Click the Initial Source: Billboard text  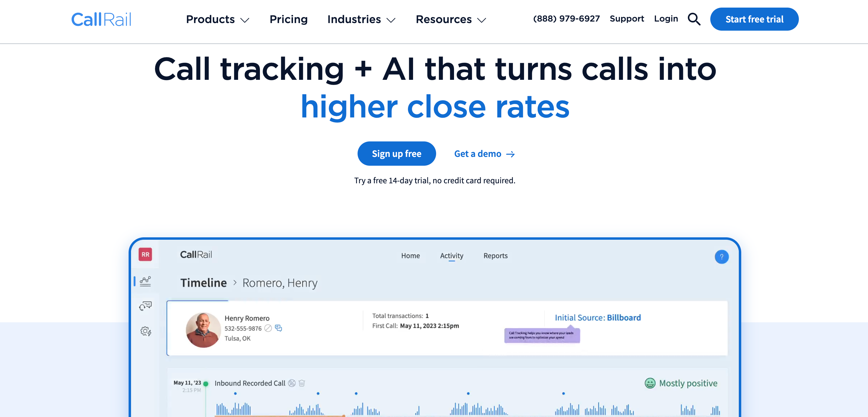tap(597, 317)
